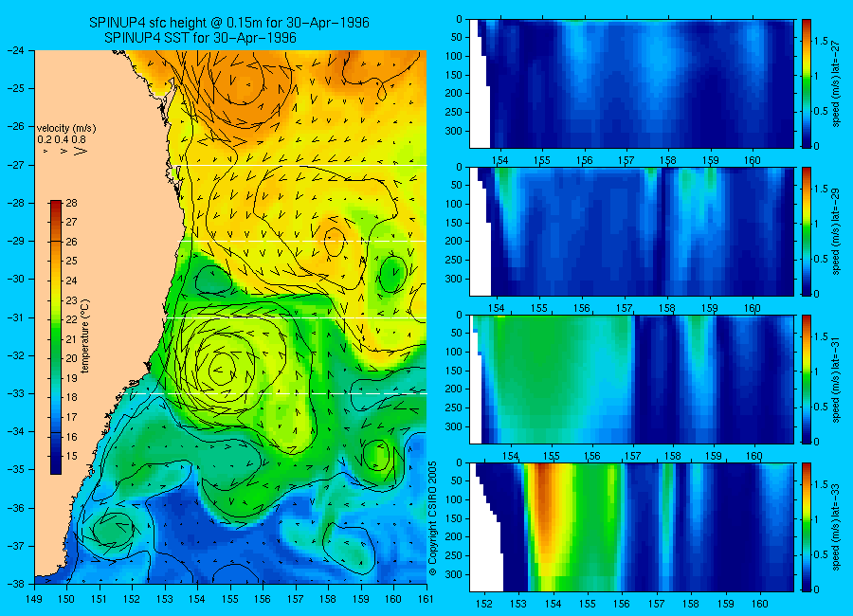This screenshot has height=616, width=853.
Task: Click the 'speed (m/s) lat=-29' label
Action: [x=836, y=232]
